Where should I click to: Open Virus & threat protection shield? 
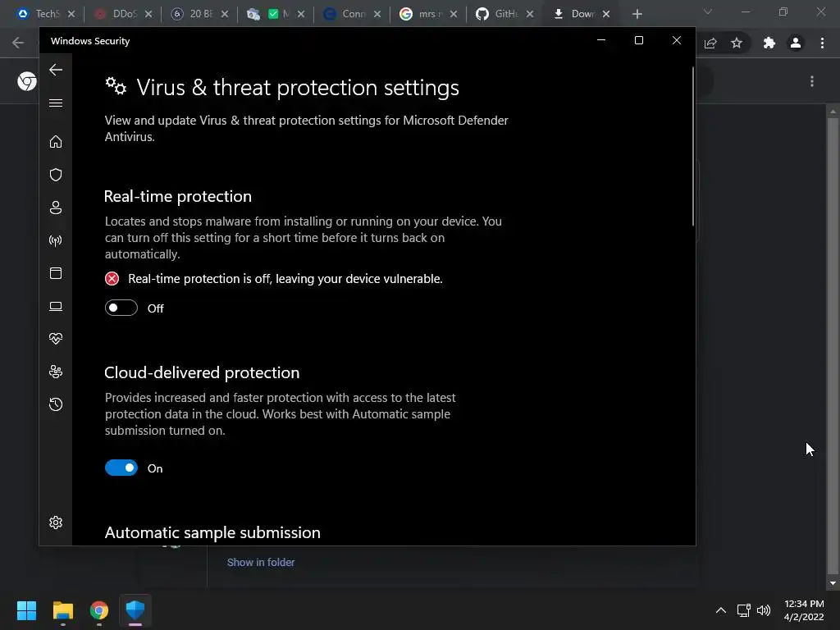[56, 175]
